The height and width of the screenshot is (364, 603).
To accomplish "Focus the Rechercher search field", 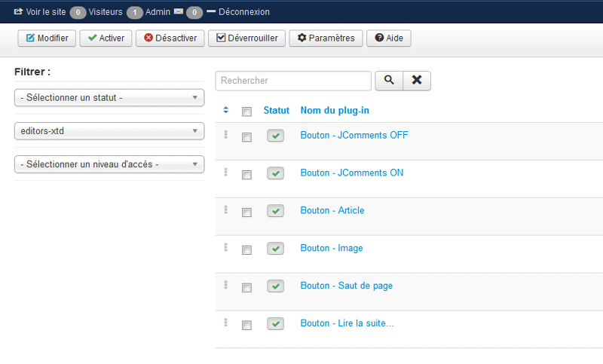I will [x=293, y=81].
